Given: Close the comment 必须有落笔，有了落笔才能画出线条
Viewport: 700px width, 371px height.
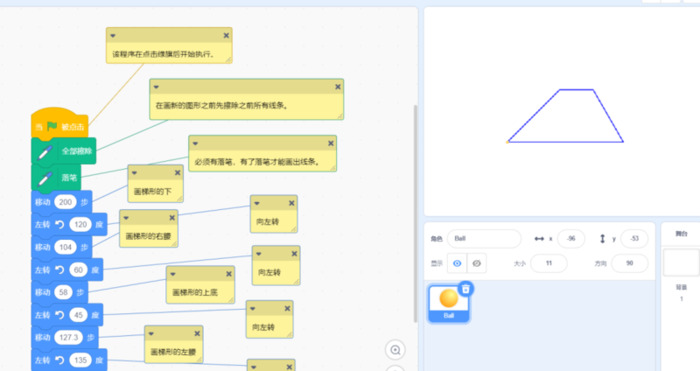Looking at the screenshot, I should click(331, 143).
